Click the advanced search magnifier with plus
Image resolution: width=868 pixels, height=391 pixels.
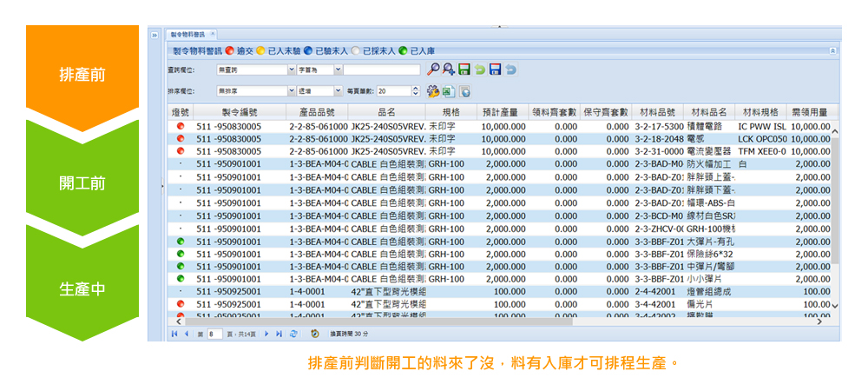point(449,69)
